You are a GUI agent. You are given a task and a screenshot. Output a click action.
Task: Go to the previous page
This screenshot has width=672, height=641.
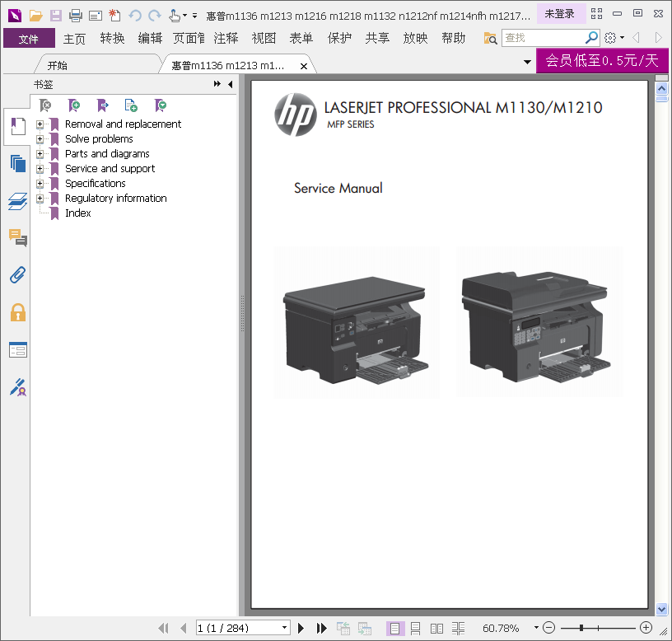click(184, 628)
